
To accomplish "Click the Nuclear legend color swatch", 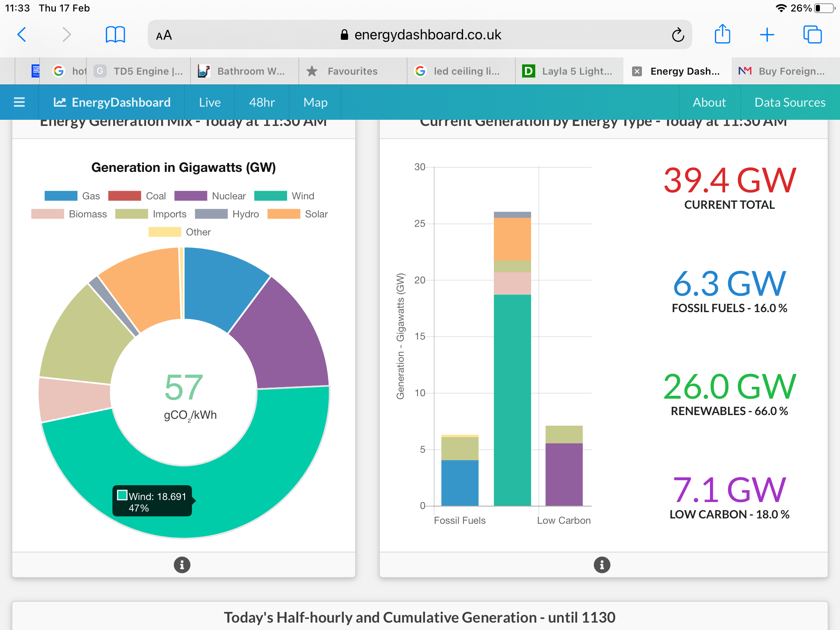I will coord(191,196).
